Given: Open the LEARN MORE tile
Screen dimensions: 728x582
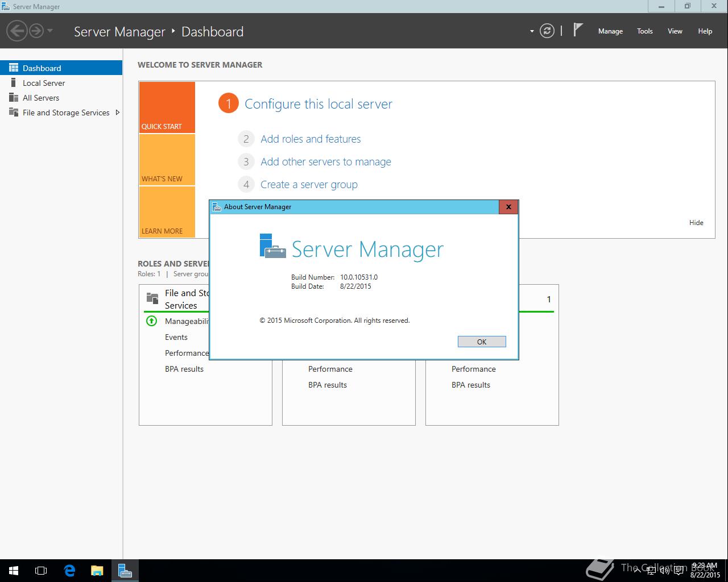Looking at the screenshot, I should pyautogui.click(x=167, y=212).
